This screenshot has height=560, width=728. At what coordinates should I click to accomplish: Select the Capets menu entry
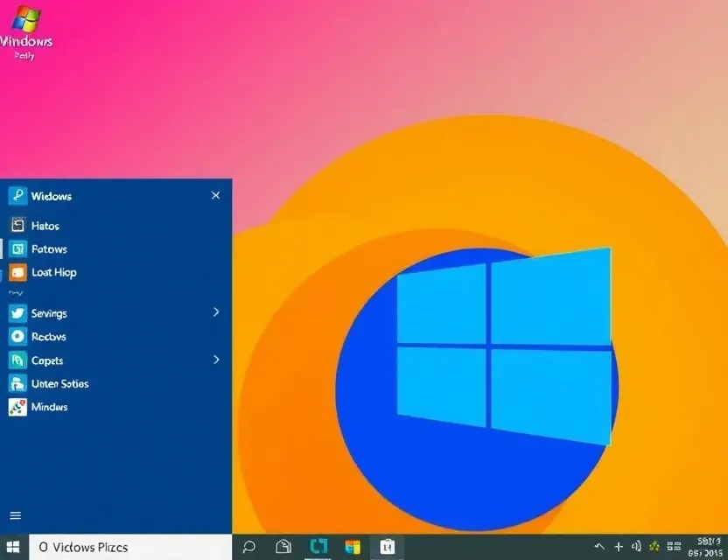(116, 360)
